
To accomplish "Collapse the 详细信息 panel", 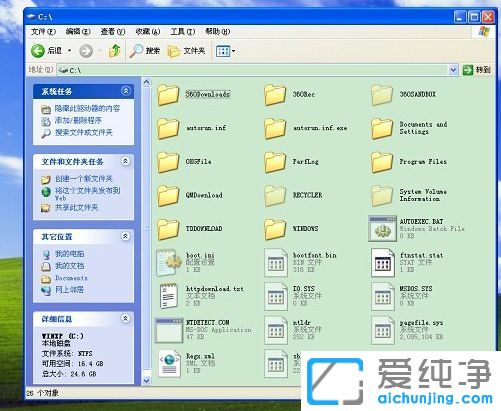I will pos(125,318).
